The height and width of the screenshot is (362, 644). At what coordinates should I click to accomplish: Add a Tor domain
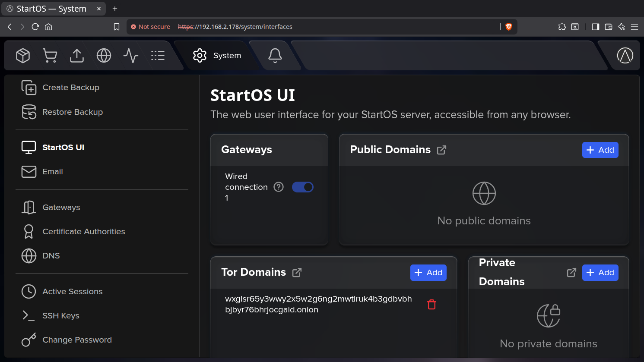point(428,272)
